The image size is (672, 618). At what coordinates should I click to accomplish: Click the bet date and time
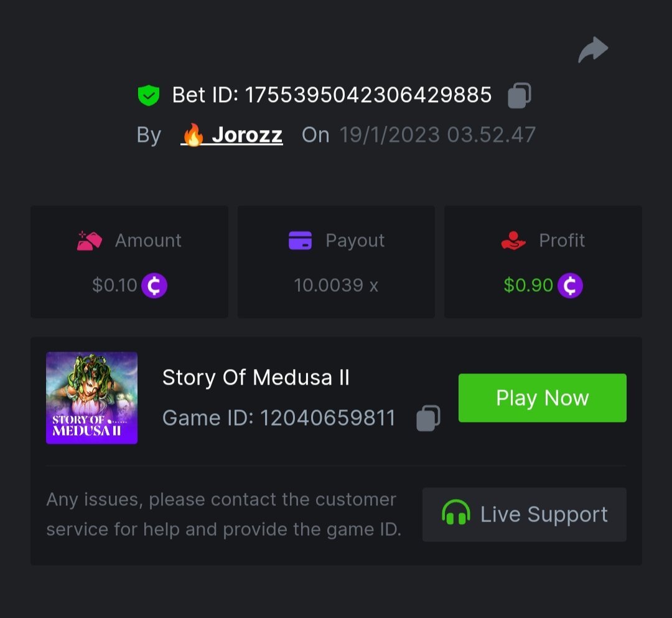[x=437, y=135]
